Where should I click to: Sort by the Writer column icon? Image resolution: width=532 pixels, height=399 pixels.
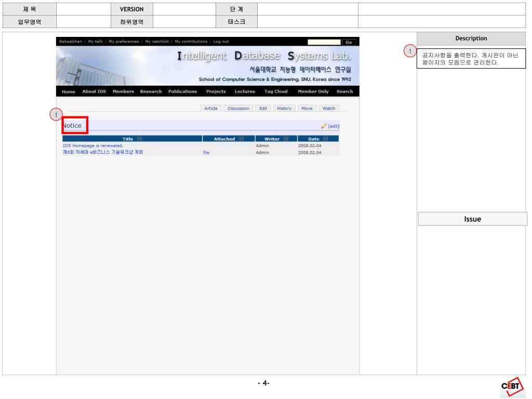pos(286,139)
